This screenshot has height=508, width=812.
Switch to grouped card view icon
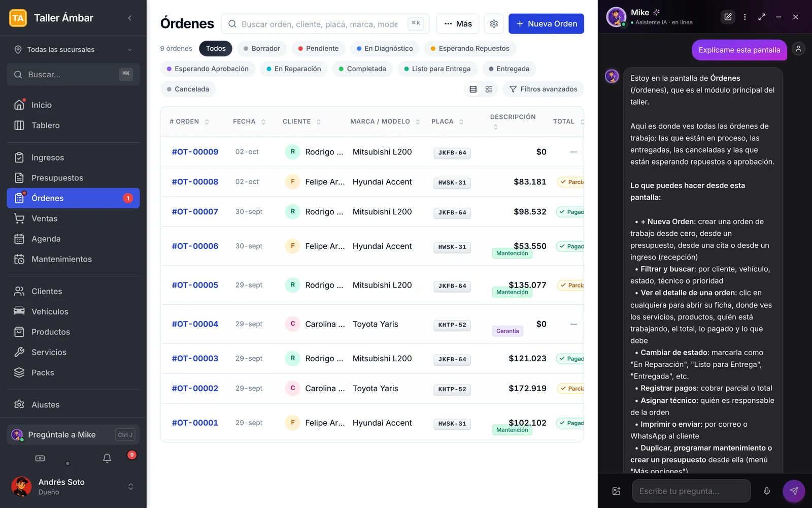pyautogui.click(x=489, y=89)
